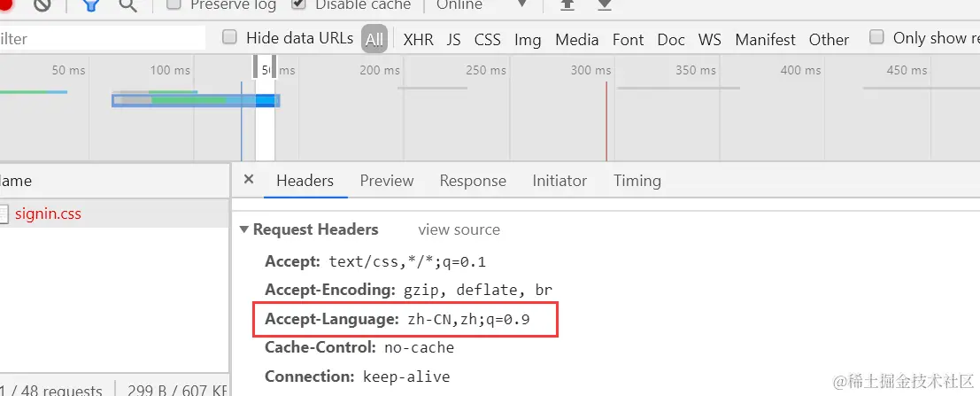Click the export HAR download arrow
The image size is (980, 396).
point(605,4)
